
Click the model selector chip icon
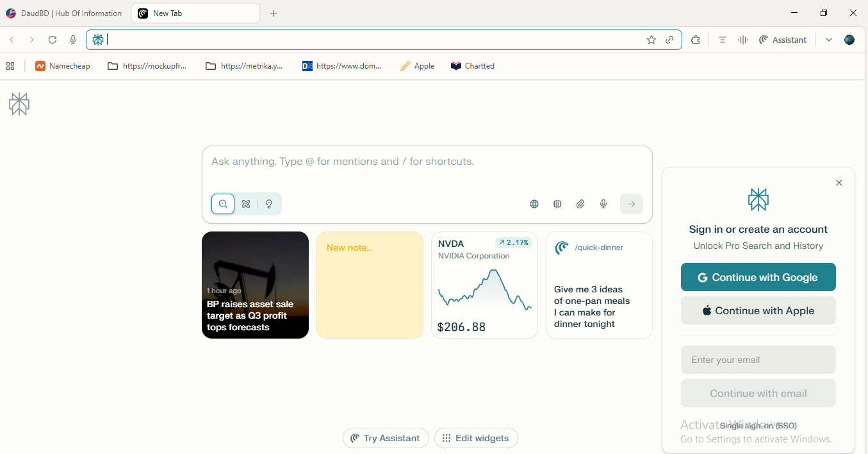pyautogui.click(x=557, y=204)
